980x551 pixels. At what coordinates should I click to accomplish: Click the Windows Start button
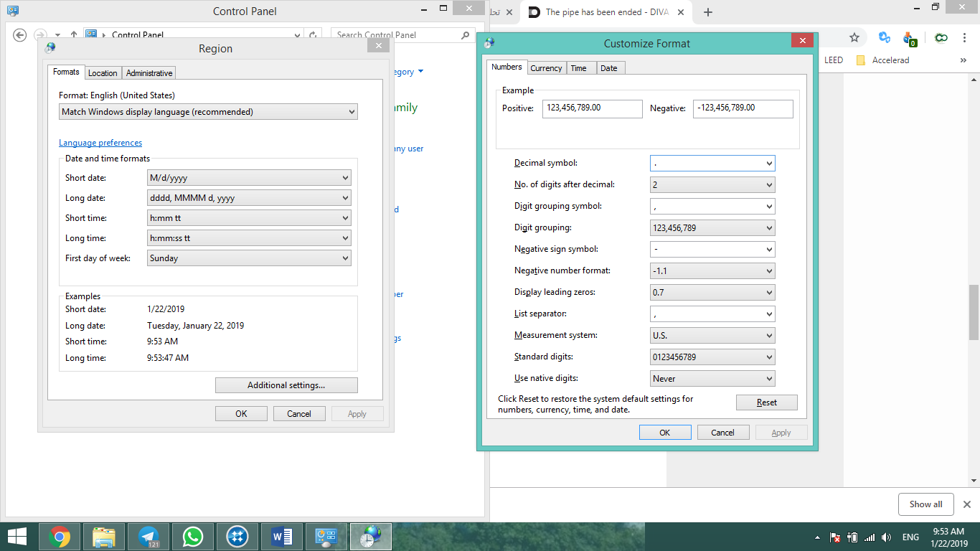pyautogui.click(x=17, y=537)
